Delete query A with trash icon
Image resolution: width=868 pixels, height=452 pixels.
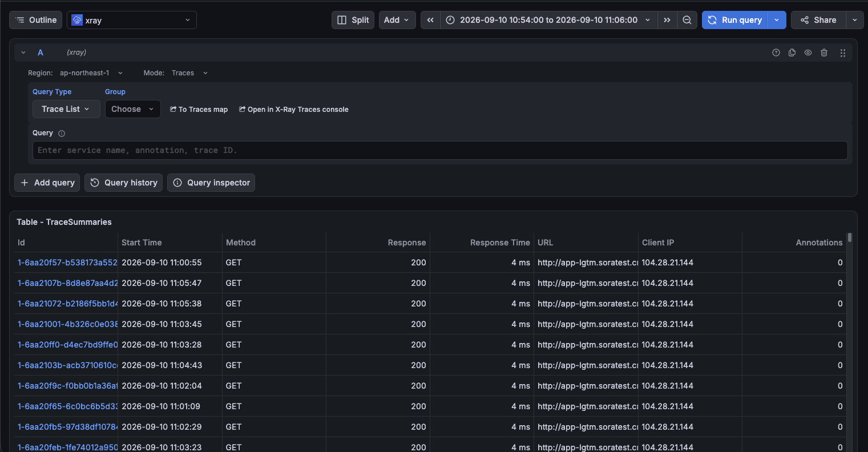[824, 53]
